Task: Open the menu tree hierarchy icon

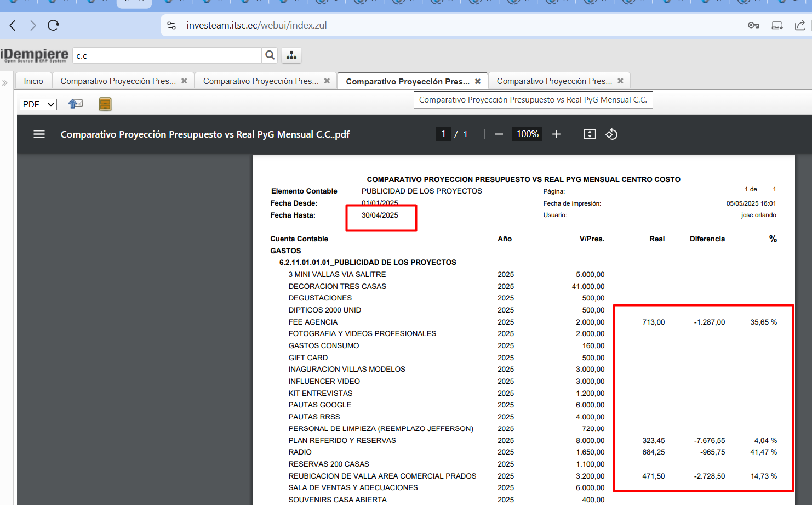Action: [291, 55]
